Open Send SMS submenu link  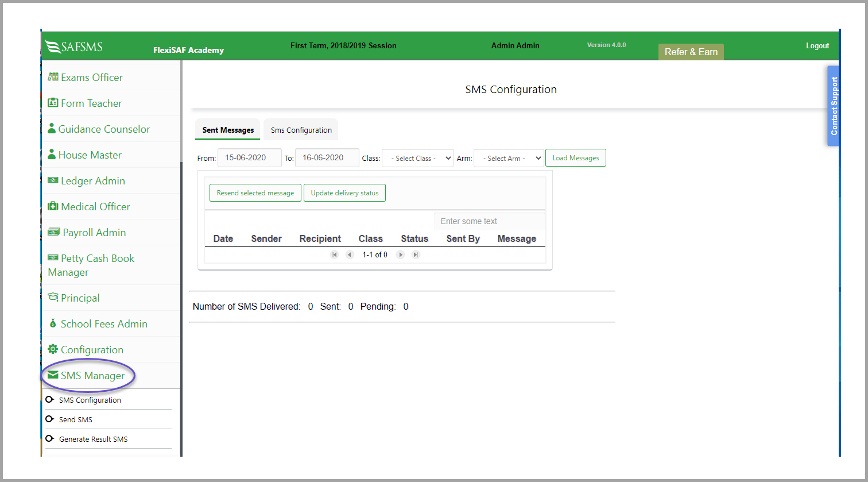pos(76,419)
